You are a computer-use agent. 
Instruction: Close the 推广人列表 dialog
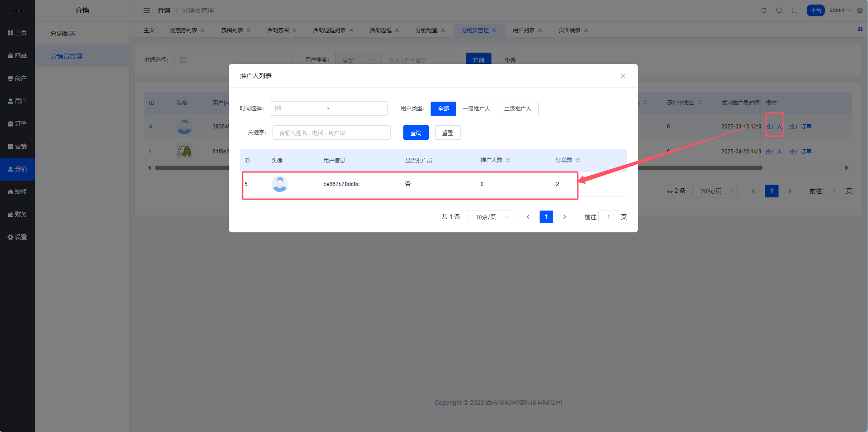click(623, 76)
